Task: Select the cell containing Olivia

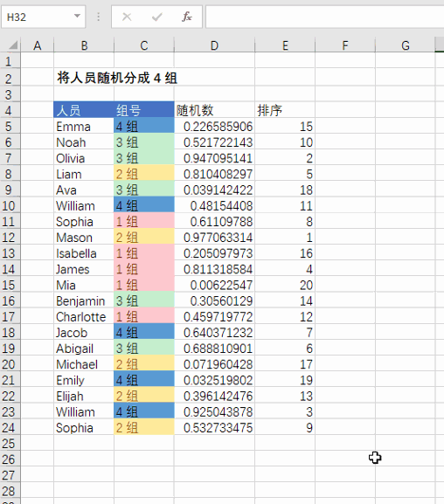Action: [84, 158]
